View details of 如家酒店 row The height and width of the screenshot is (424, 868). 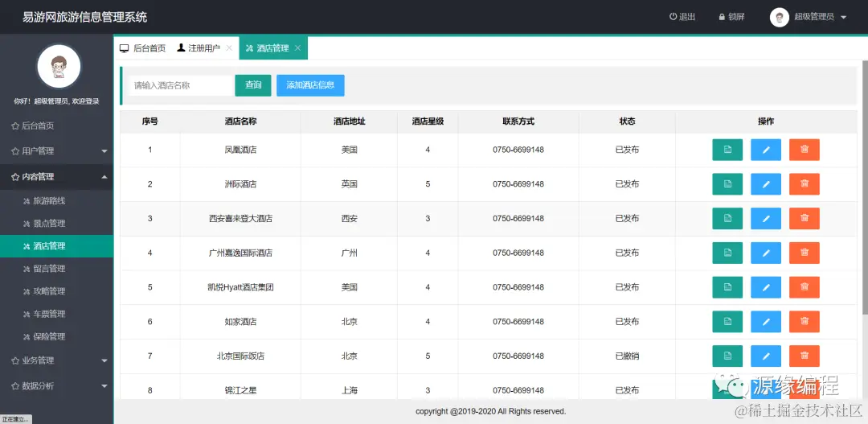pyautogui.click(x=727, y=322)
